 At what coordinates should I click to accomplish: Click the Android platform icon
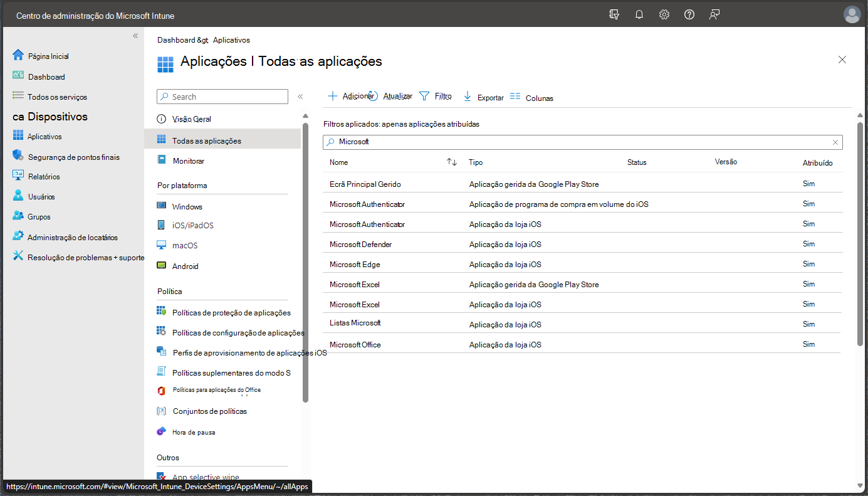162,266
